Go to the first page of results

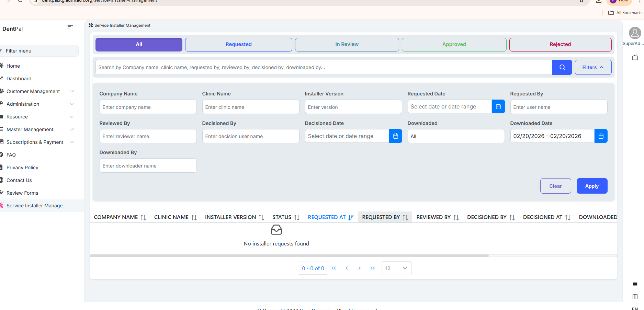click(x=334, y=268)
